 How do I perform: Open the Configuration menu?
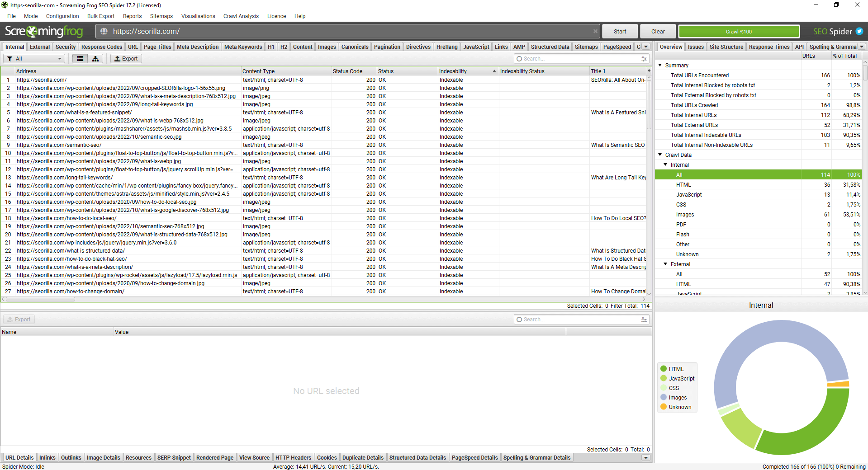[62, 16]
